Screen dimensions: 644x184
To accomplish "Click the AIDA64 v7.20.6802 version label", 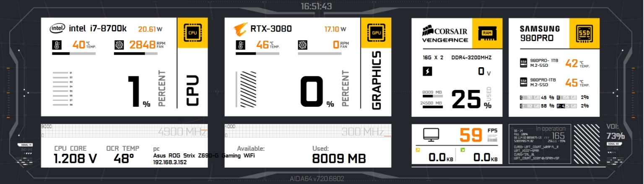I will click(x=317, y=179).
